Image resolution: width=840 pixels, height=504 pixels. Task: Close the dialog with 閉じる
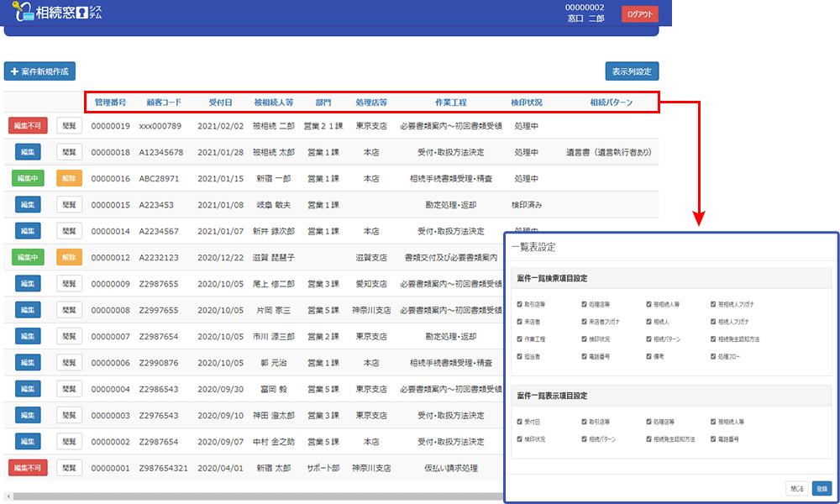pyautogui.click(x=796, y=488)
